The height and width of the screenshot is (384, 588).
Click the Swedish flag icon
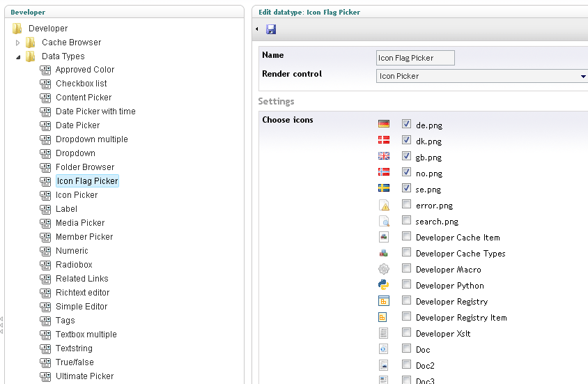point(384,188)
